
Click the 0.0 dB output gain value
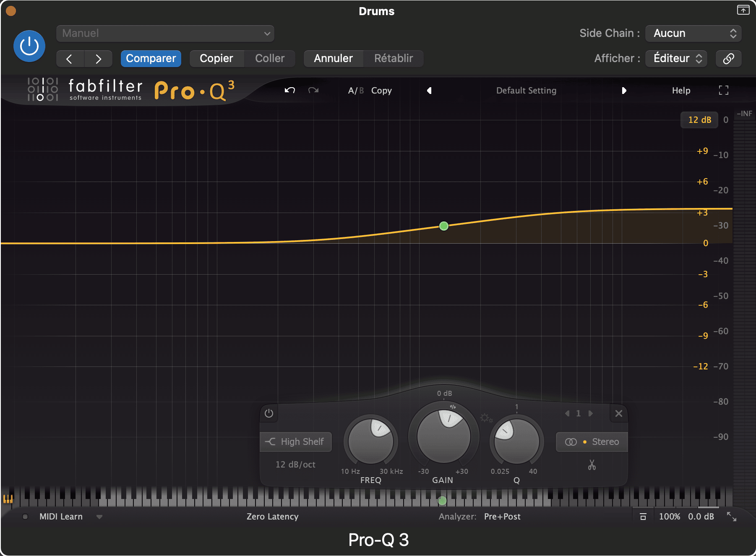701,517
